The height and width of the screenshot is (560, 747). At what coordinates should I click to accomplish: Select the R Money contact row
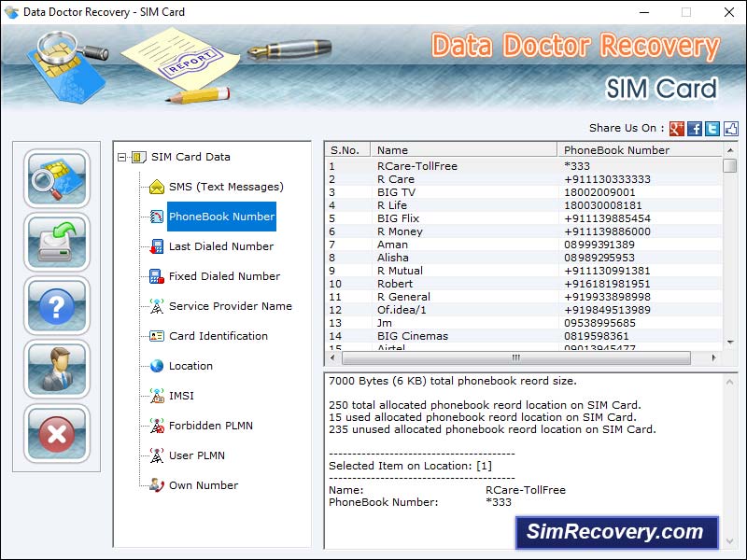tap(524, 231)
